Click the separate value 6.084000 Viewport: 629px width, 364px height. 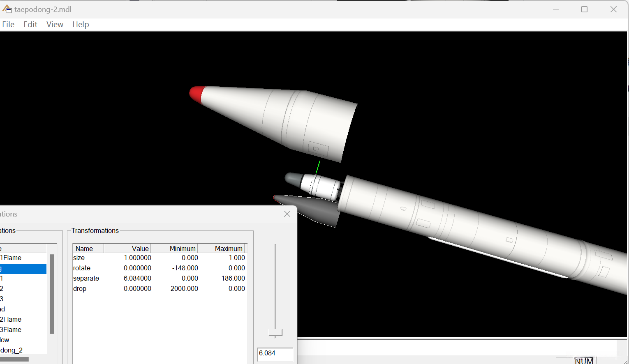pyautogui.click(x=137, y=279)
